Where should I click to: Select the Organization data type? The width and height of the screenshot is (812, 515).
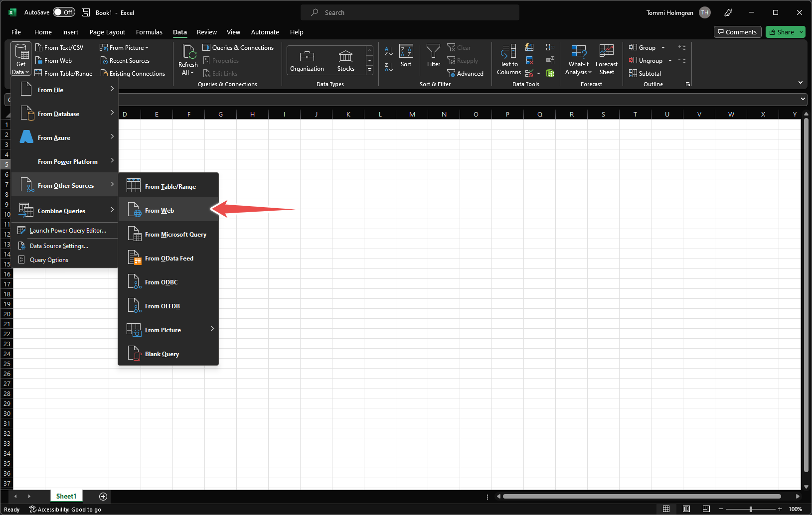(307, 61)
